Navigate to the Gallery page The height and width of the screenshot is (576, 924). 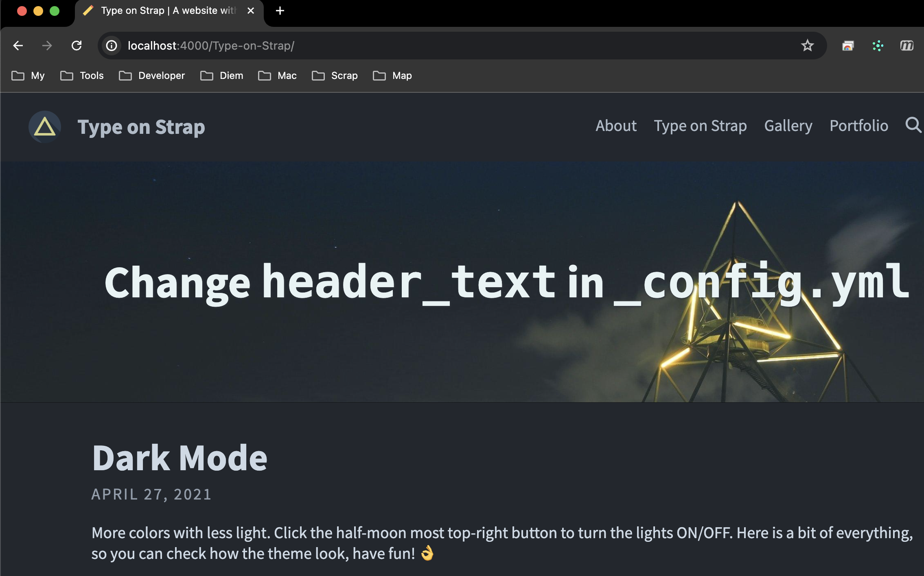(788, 126)
